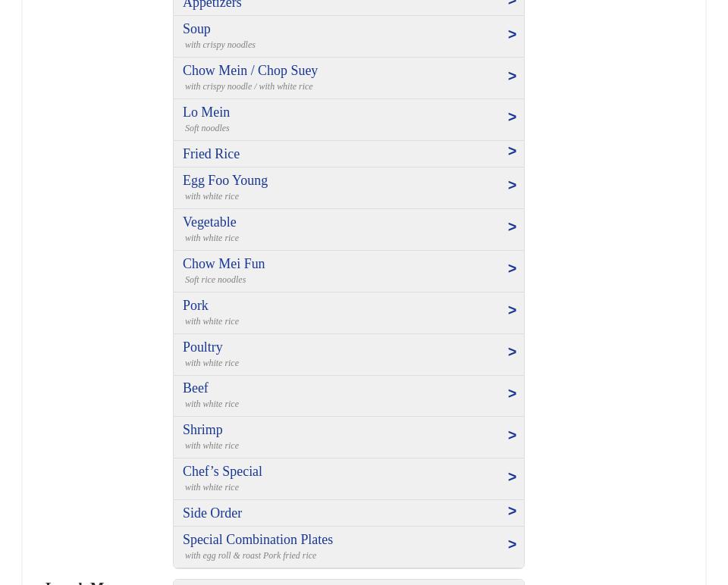Expand the Lo Mein section arrow
The image size is (728, 585).
point(512,117)
